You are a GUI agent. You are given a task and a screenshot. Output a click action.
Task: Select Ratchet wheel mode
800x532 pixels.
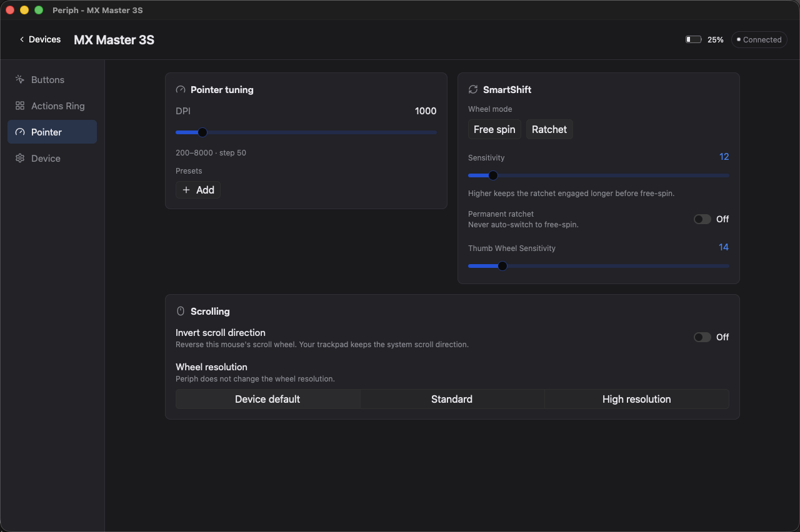pyautogui.click(x=549, y=129)
